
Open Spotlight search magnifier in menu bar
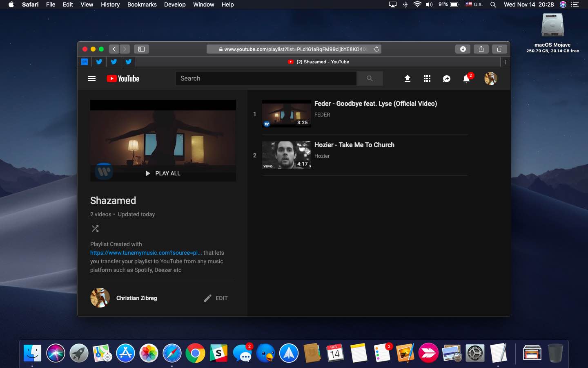493,4
